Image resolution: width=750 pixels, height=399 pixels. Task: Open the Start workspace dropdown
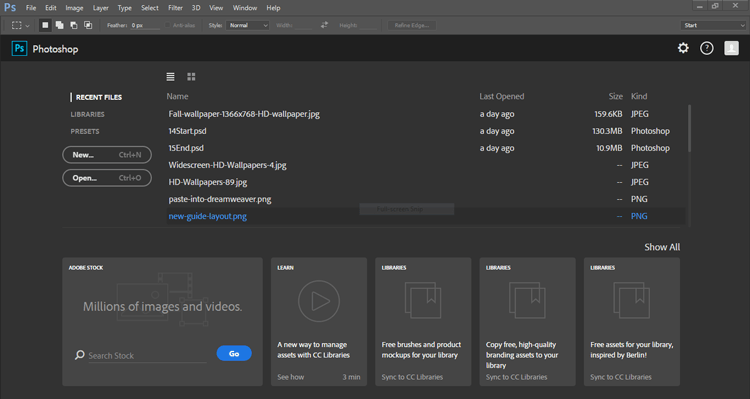(713, 25)
